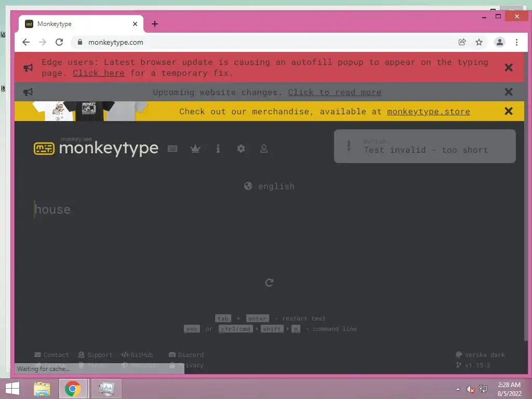The image size is (532, 399).
Task: Open the serika dark theme picker
Action: [x=480, y=354]
